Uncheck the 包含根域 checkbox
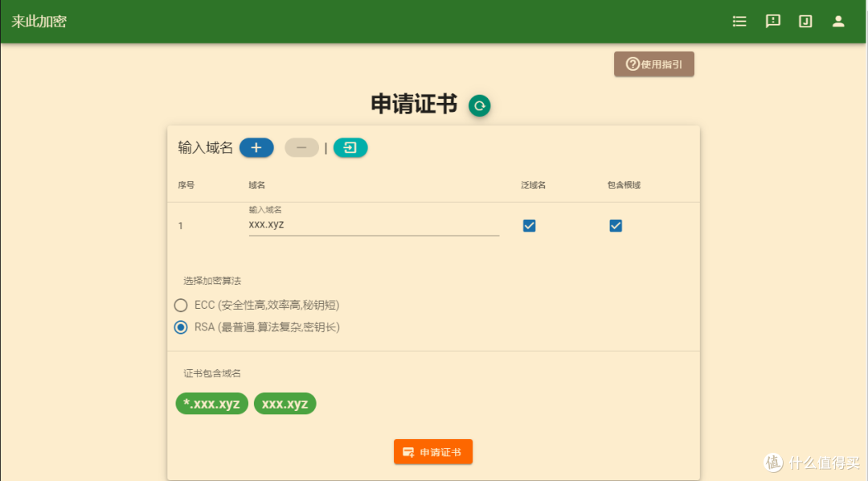868x481 pixels. (615, 225)
